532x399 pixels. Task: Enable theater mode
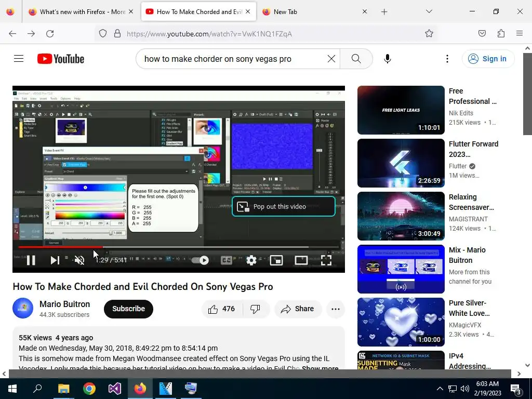pos(301,260)
